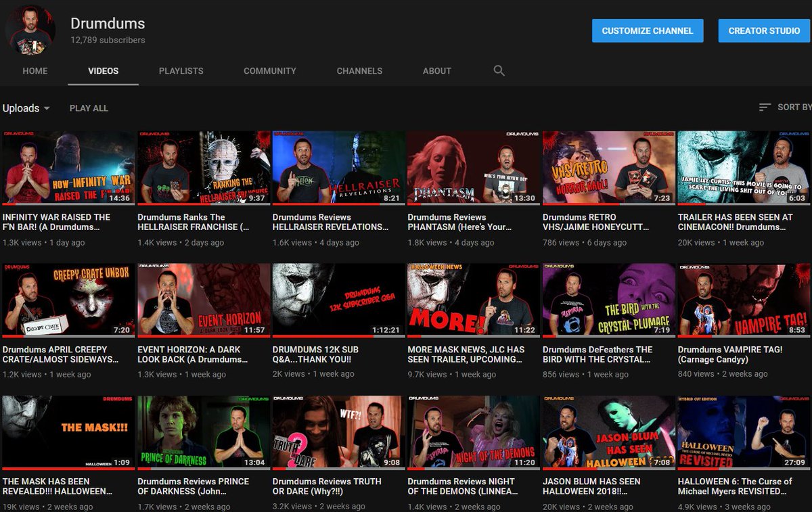
Task: Open the Night of the Demons thumbnail
Action: point(474,433)
